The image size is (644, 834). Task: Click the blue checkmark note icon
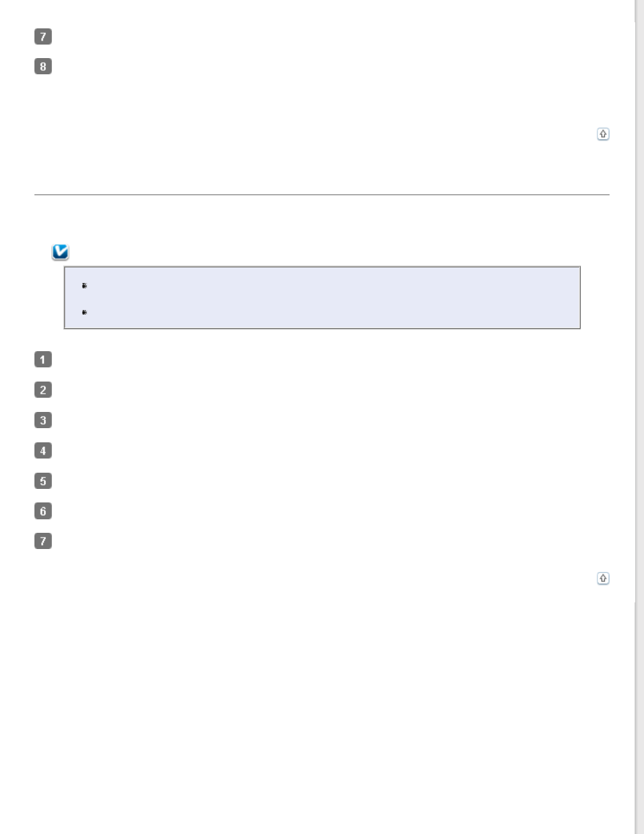click(x=60, y=252)
